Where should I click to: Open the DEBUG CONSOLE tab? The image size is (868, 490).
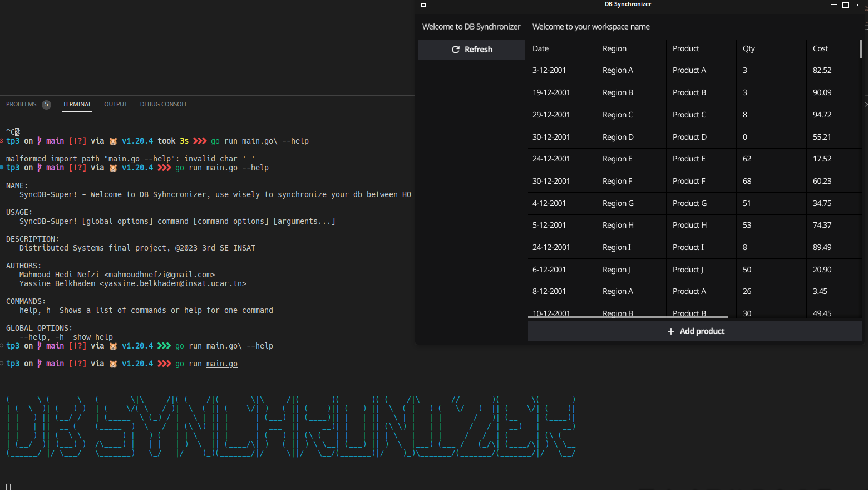[x=164, y=104]
